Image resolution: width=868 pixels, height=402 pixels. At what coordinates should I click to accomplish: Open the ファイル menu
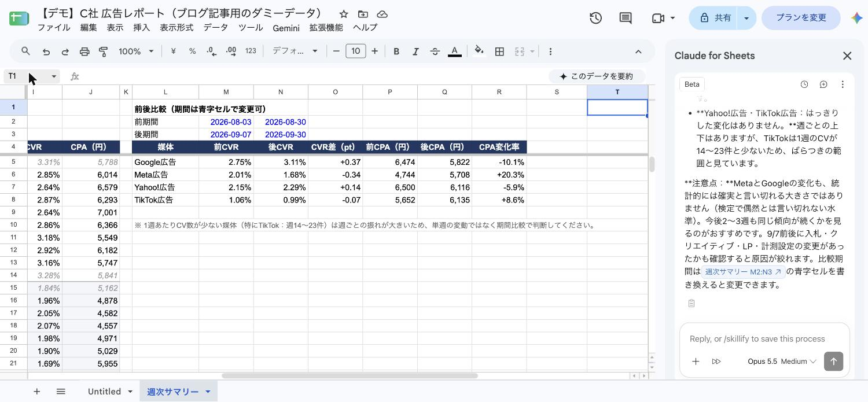coord(54,28)
